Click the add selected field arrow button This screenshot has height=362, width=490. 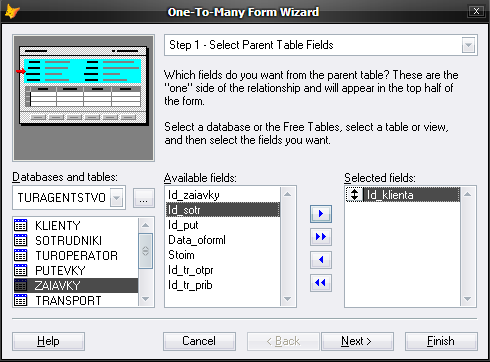click(321, 214)
